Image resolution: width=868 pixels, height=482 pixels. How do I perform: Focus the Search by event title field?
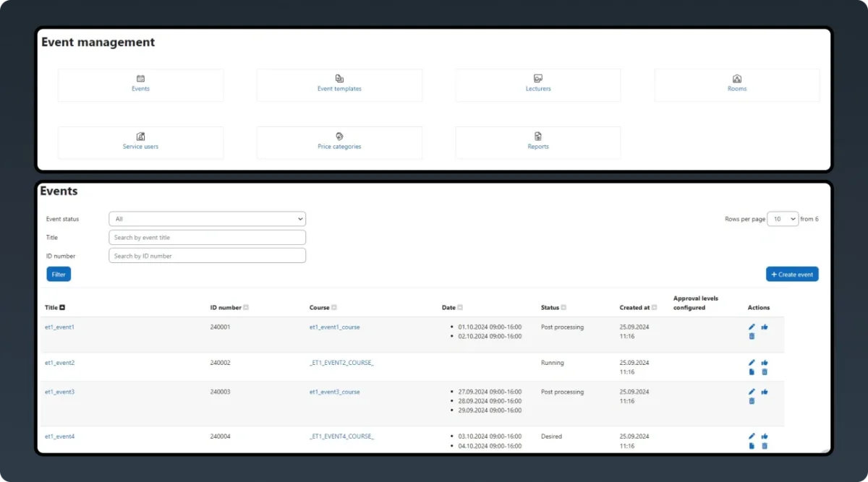click(x=208, y=238)
